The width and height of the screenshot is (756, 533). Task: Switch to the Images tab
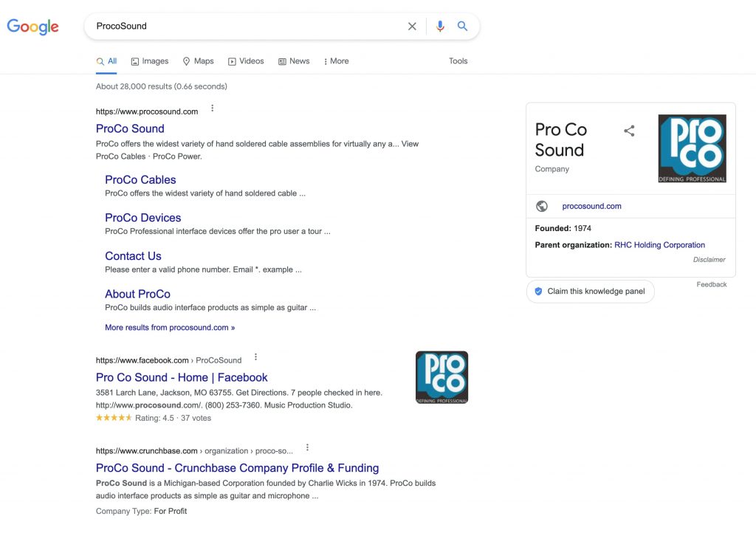(x=150, y=61)
